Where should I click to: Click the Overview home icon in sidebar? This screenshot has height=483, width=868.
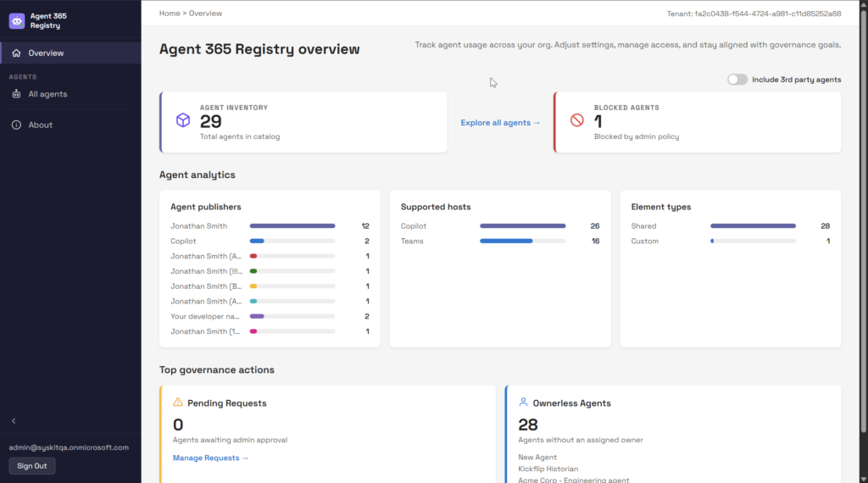[16, 53]
